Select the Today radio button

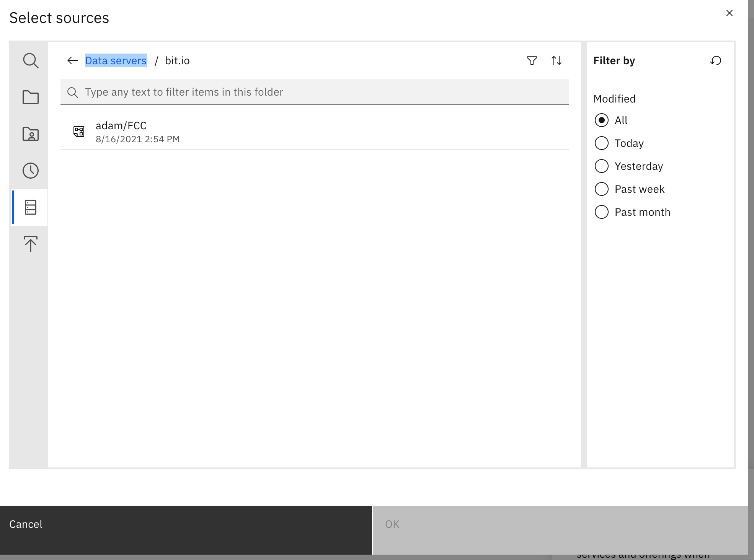click(x=601, y=143)
